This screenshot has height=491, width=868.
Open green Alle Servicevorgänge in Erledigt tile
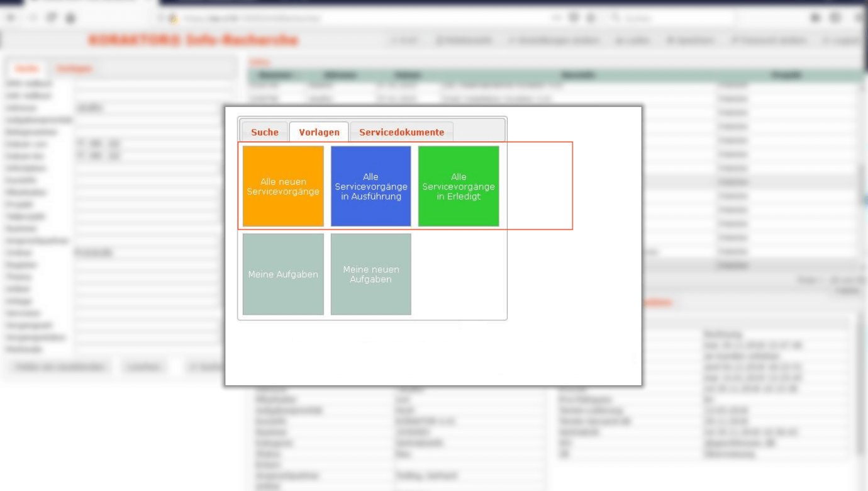459,186
